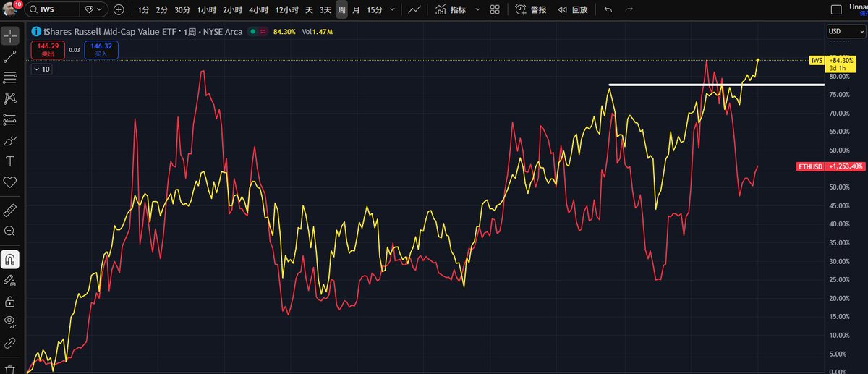Select the white horizontal line drawing
The image size is (868, 374).
(716, 85)
